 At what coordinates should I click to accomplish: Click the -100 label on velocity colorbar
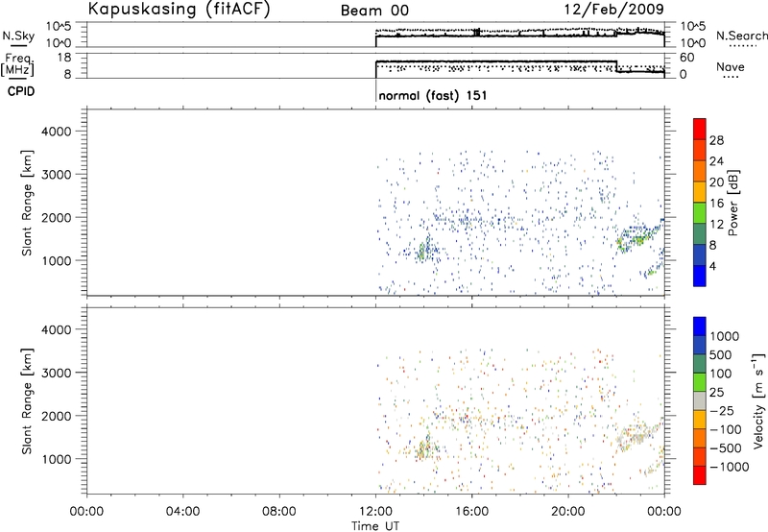tap(726, 429)
